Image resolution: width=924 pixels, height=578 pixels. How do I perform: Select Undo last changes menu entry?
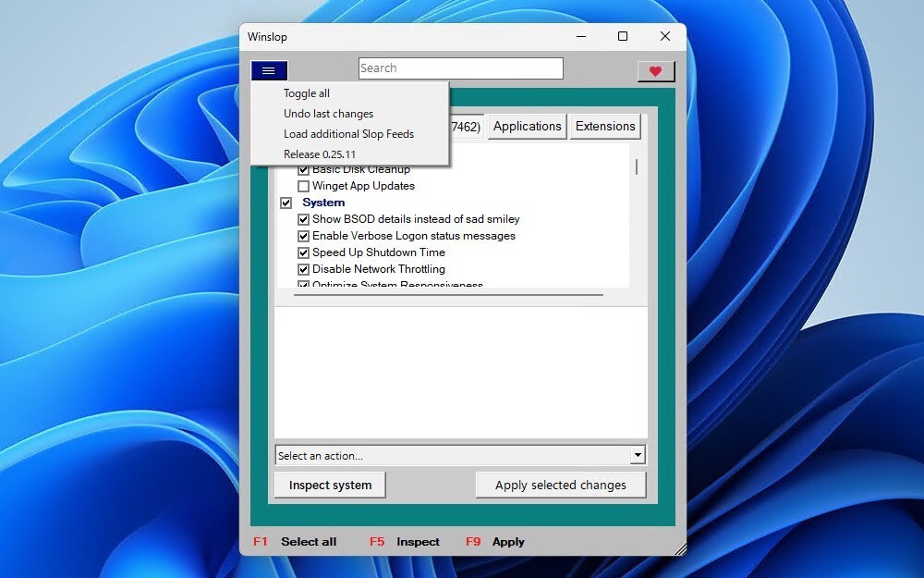328,114
